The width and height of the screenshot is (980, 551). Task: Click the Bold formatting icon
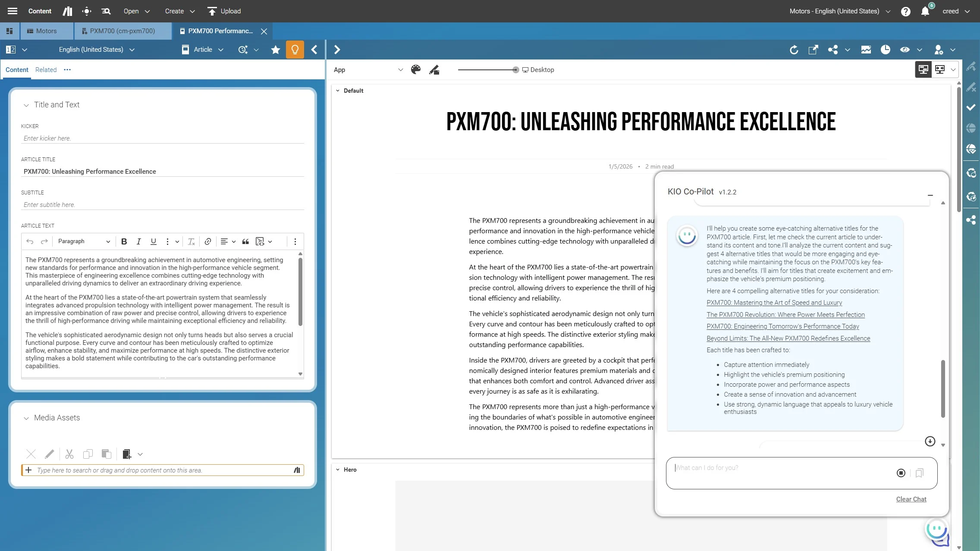click(124, 241)
